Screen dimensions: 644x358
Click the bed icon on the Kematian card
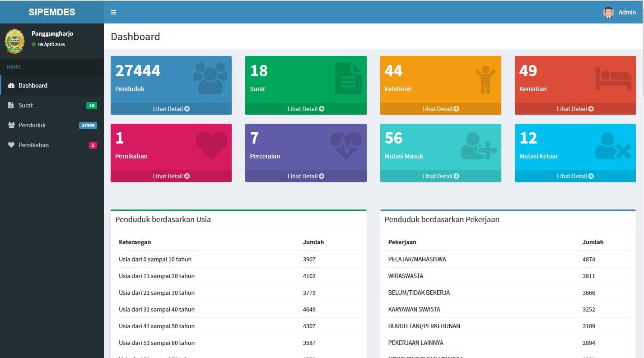coord(613,79)
